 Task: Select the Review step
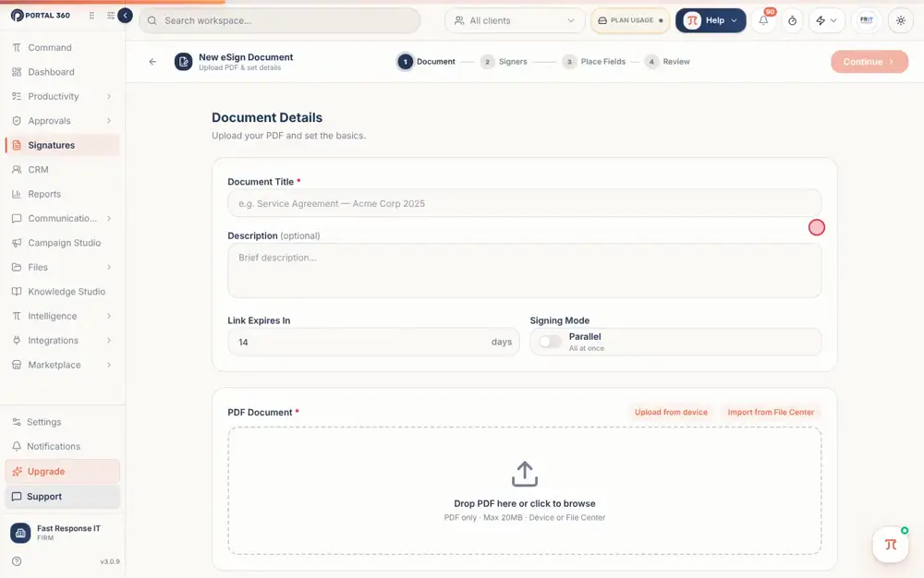668,62
